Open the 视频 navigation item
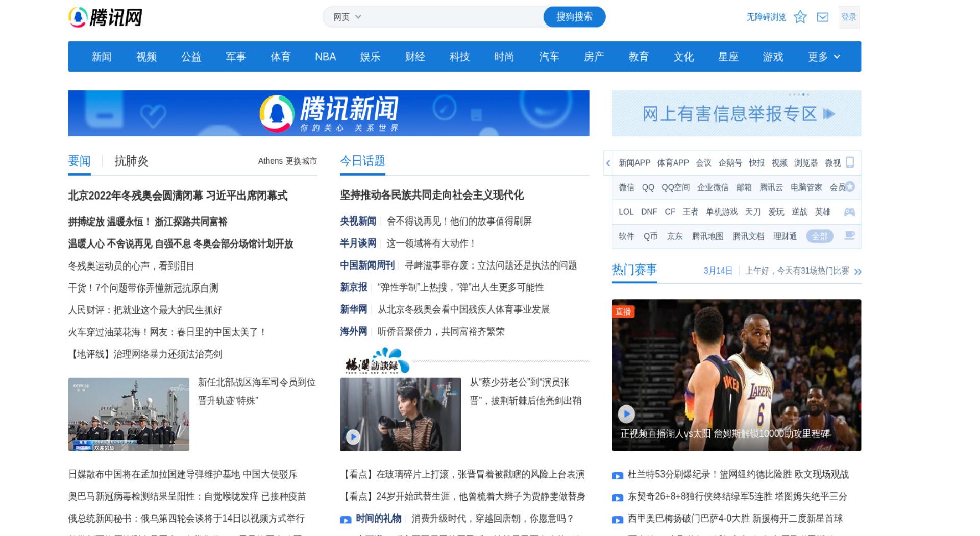980x536 pixels. [x=146, y=57]
